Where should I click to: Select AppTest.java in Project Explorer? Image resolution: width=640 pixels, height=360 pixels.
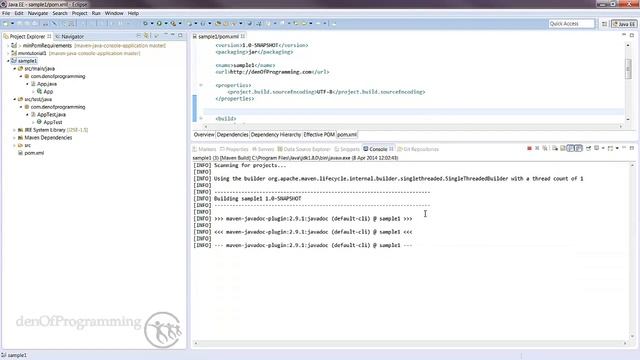pyautogui.click(x=51, y=114)
